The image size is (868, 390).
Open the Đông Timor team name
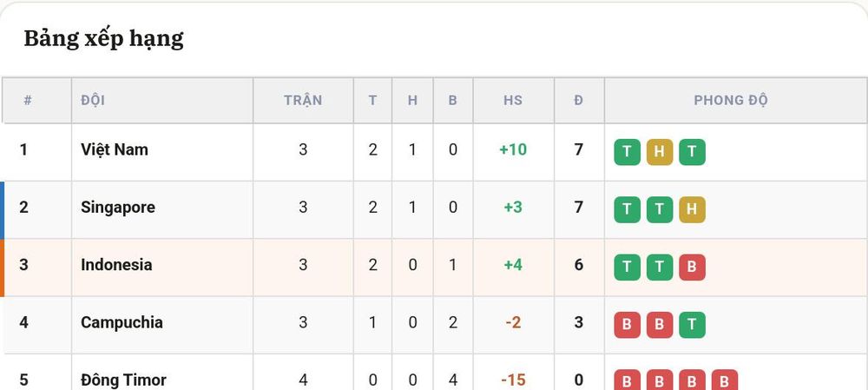click(x=123, y=380)
